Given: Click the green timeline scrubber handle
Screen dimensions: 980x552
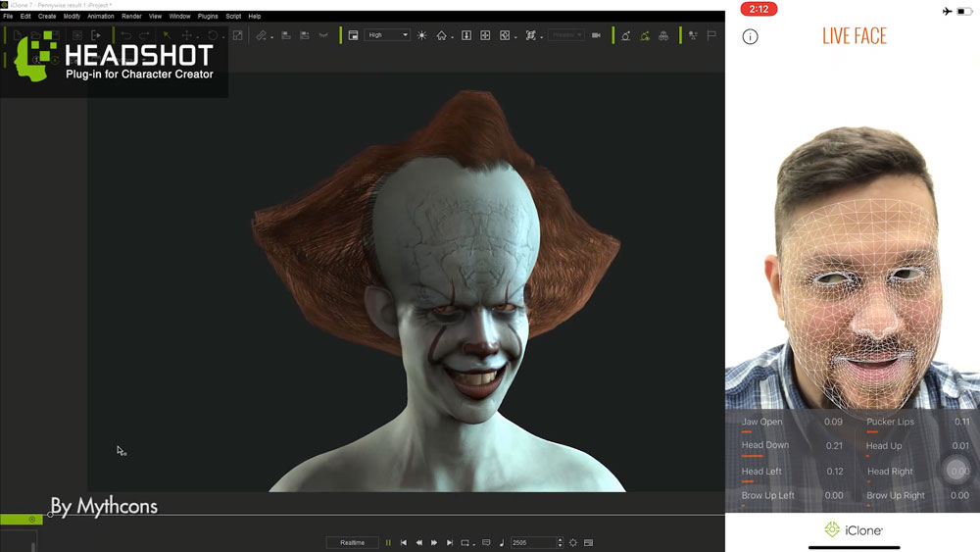Looking at the screenshot, I should (x=51, y=515).
